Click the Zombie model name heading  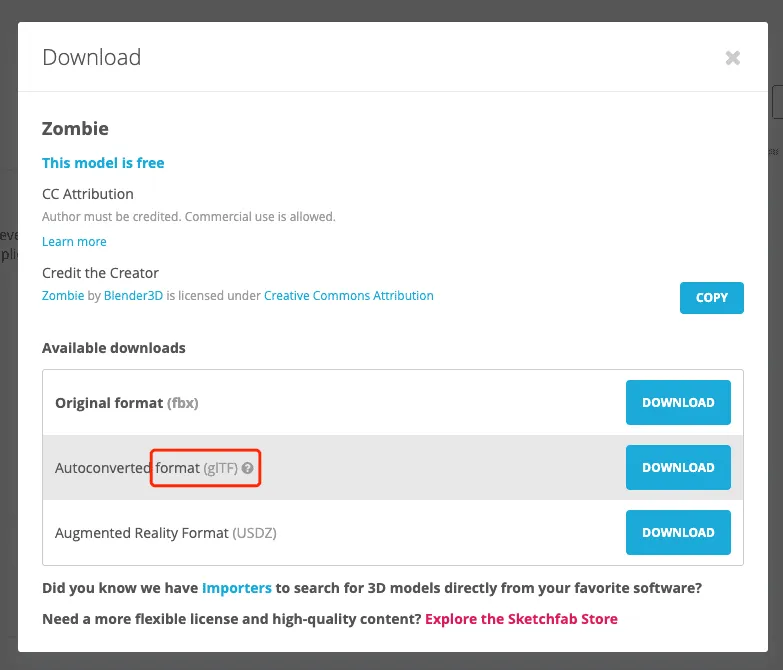click(x=75, y=129)
